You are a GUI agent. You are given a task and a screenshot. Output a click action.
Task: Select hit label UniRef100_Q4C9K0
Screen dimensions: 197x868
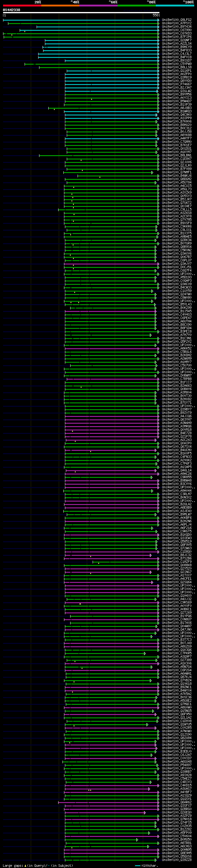click(177, 115)
